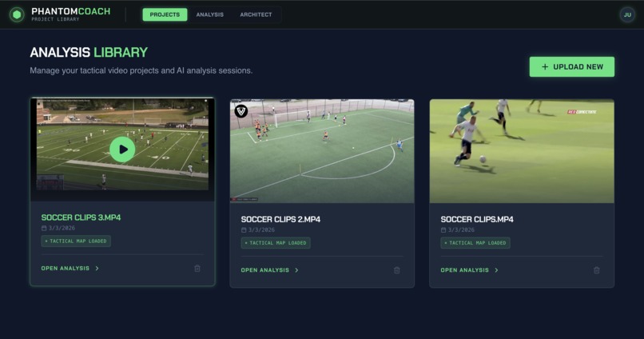Image resolution: width=644 pixels, height=339 pixels.
Task: Click the PhantomCoach hexagon logo
Action: [x=17, y=15]
